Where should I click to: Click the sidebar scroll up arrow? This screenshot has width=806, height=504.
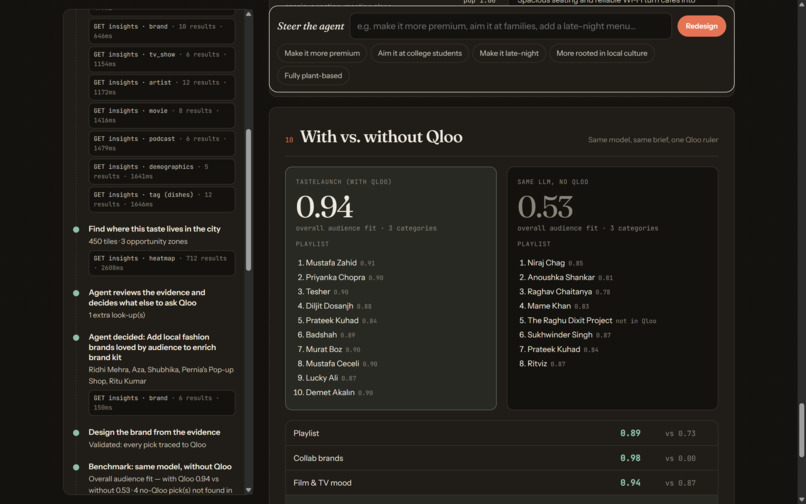coord(248,14)
